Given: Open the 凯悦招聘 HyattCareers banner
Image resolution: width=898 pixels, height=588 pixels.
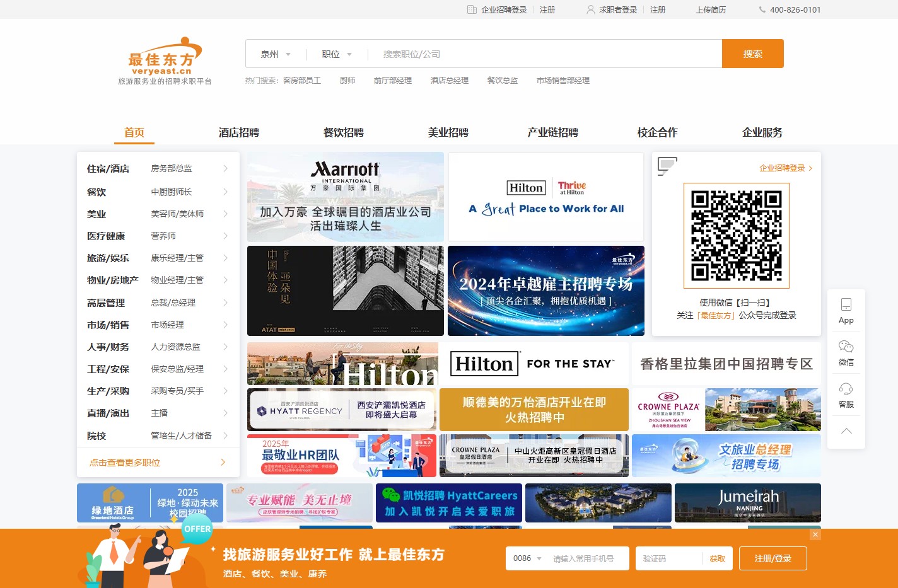Looking at the screenshot, I should click(449, 503).
